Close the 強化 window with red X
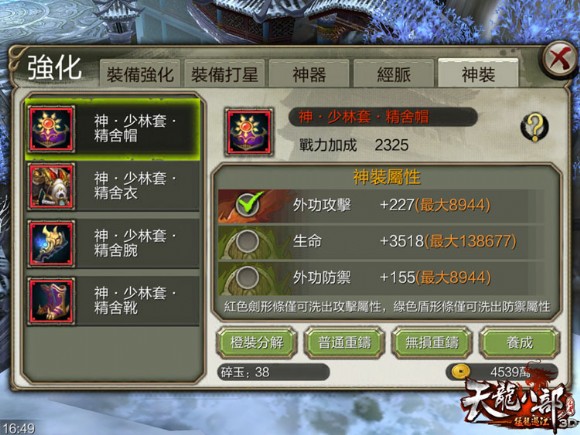 click(561, 59)
